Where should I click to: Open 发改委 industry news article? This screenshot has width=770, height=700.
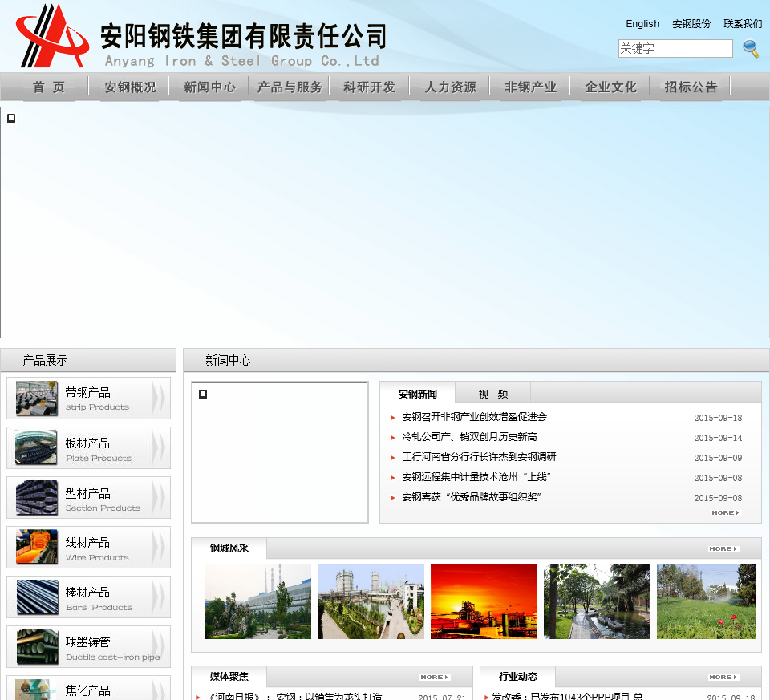567,695
